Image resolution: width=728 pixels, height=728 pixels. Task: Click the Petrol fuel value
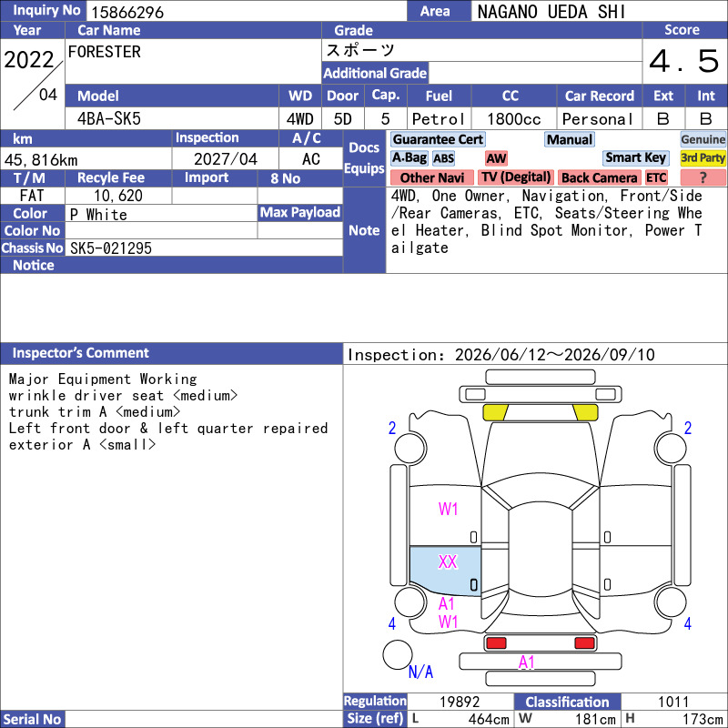coord(439,119)
